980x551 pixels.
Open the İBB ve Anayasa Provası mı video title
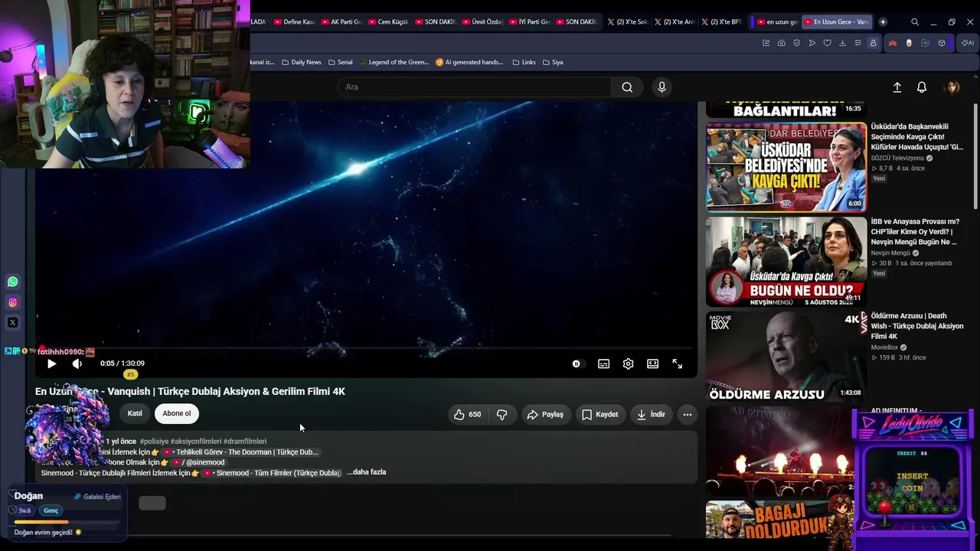click(915, 231)
